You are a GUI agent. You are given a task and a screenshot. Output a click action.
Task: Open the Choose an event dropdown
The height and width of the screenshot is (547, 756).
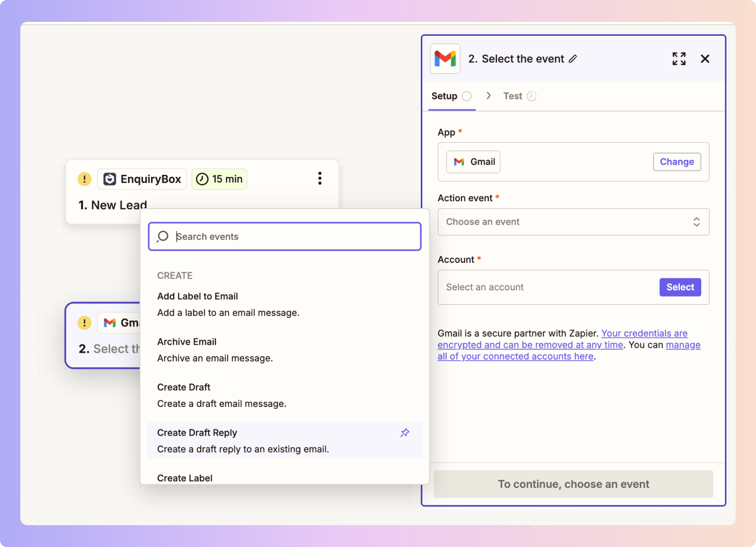[x=573, y=222]
